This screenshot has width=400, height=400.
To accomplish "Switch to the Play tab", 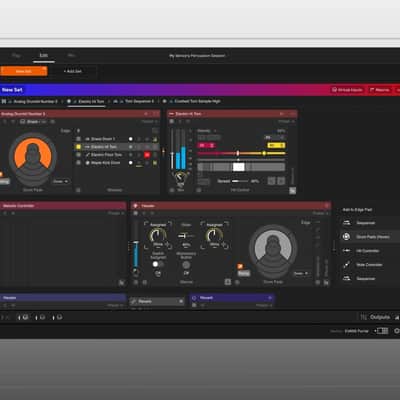I will [16, 55].
